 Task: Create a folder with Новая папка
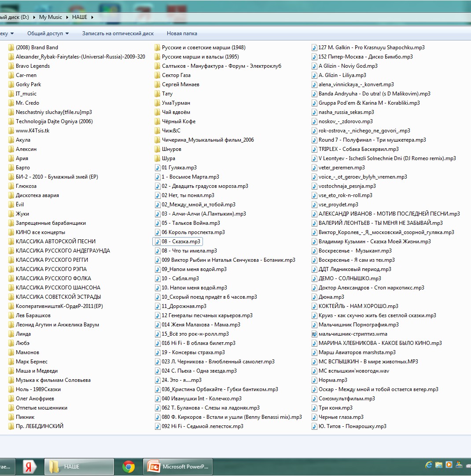click(x=182, y=33)
